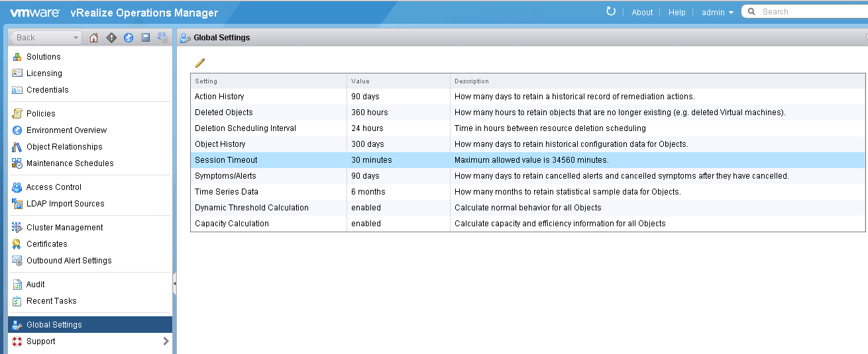Click the Environment Overview globe icon in sidebar
Screen dimensions: 868x354
17,130
